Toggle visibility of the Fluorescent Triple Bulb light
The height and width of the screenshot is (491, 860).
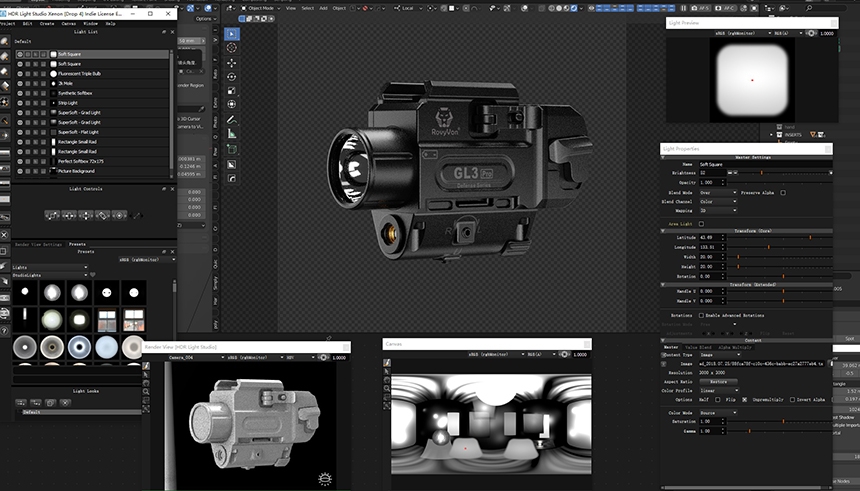(x=20, y=74)
